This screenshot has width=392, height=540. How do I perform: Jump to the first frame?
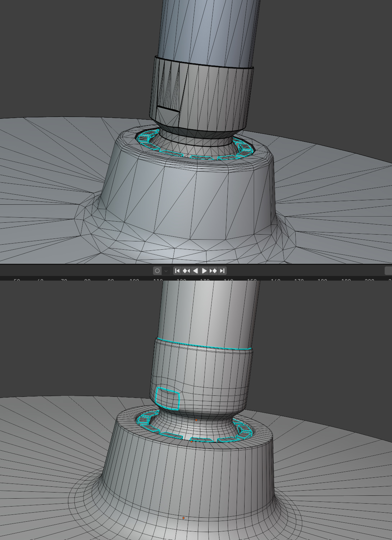177,271
